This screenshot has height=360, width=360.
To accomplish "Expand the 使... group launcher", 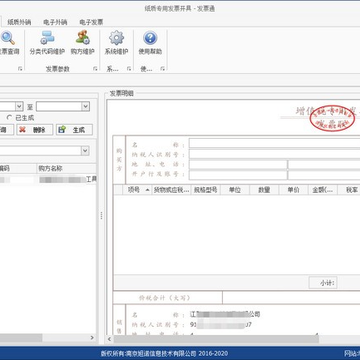I will coord(162,69).
